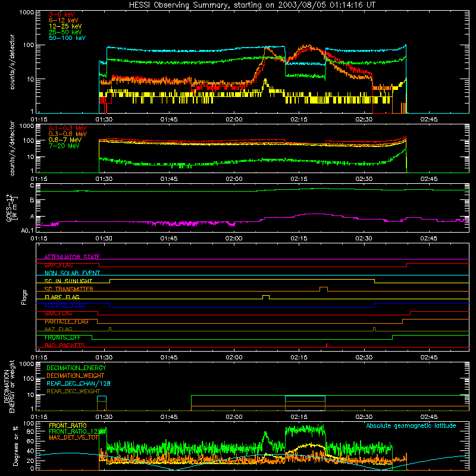Select the MAX_DET_VS_TOT legend label
This screenshot has height=476, width=476.
pyautogui.click(x=74, y=437)
